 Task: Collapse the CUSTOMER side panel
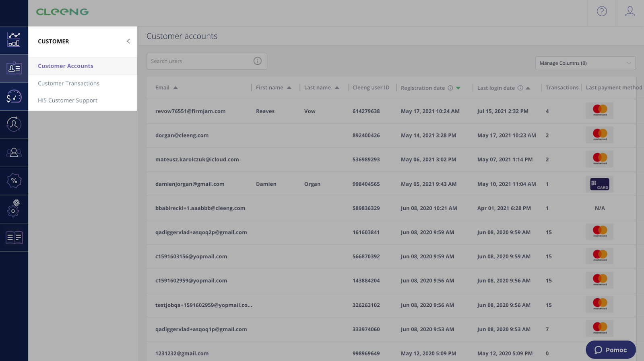pos(128,41)
